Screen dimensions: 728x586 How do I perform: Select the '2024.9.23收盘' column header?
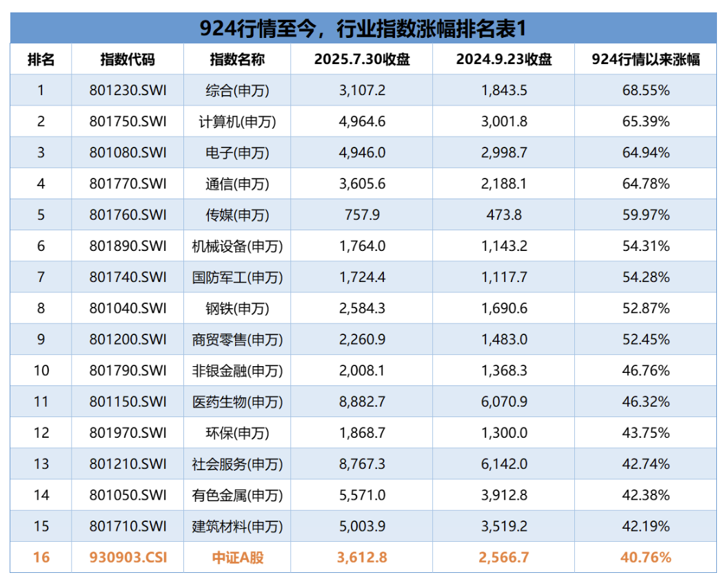(504, 59)
